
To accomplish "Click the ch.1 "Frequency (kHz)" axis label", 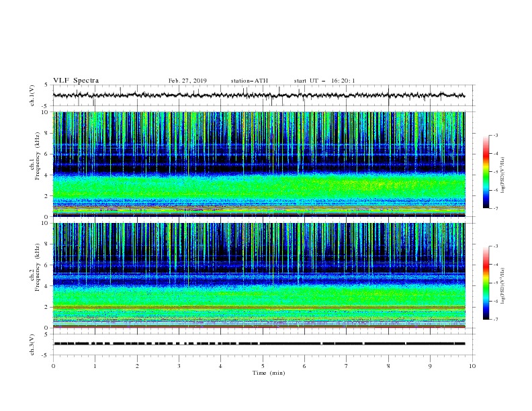I will 38,156.
